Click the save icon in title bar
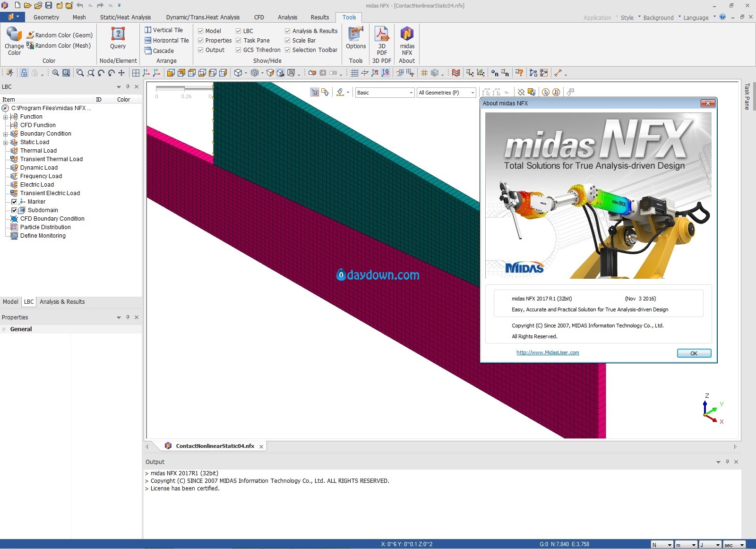Image resolution: width=756 pixels, height=549 pixels. pyautogui.click(x=49, y=6)
